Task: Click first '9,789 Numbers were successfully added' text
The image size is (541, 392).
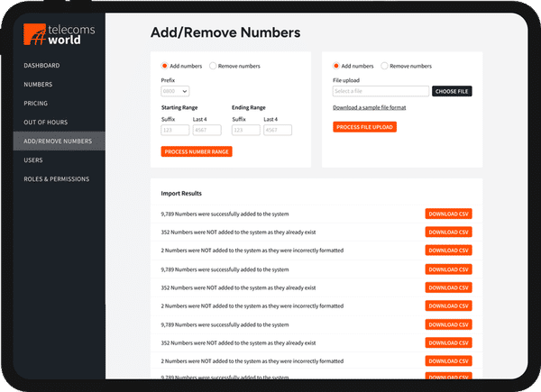Action: point(225,214)
